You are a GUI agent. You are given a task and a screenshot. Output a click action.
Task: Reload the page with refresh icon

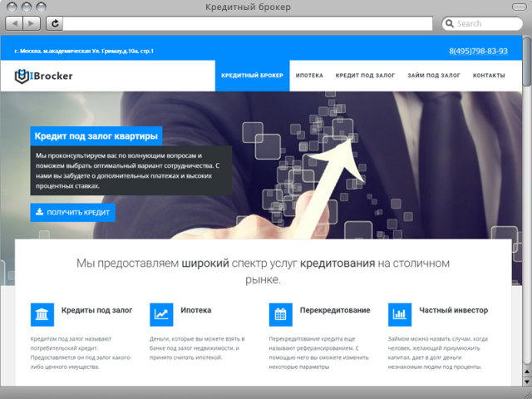tap(55, 23)
